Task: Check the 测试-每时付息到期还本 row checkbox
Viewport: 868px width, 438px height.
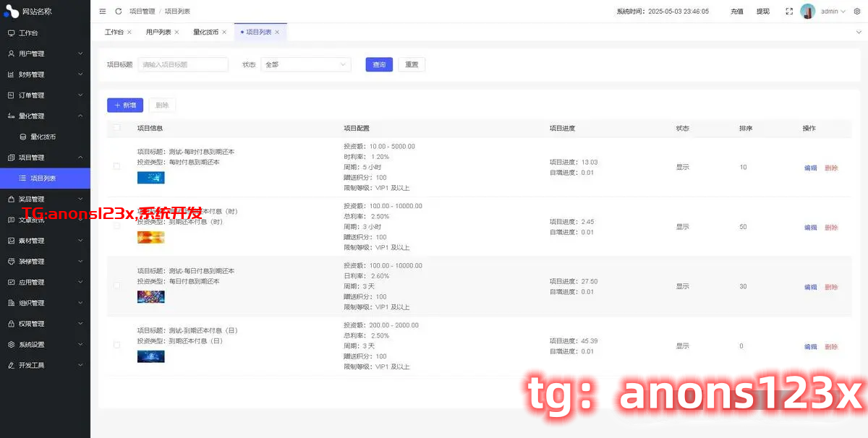Action: (116, 167)
